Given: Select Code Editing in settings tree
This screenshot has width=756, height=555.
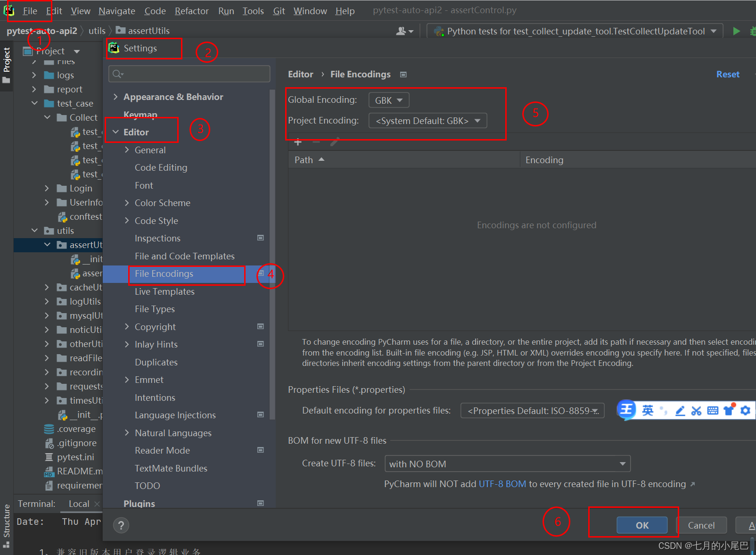Looking at the screenshot, I should click(x=161, y=168).
